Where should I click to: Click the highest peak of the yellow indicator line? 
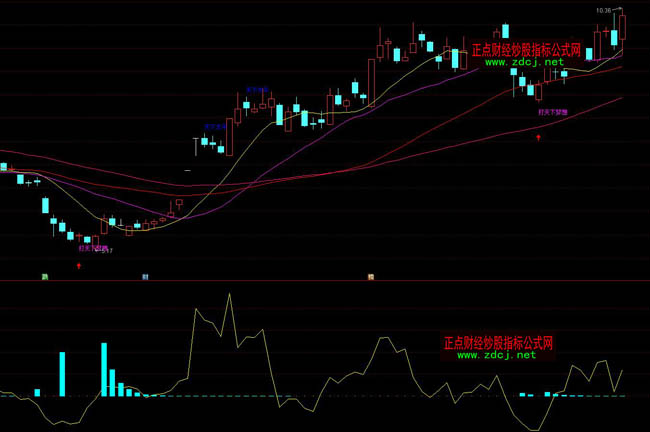click(x=229, y=294)
